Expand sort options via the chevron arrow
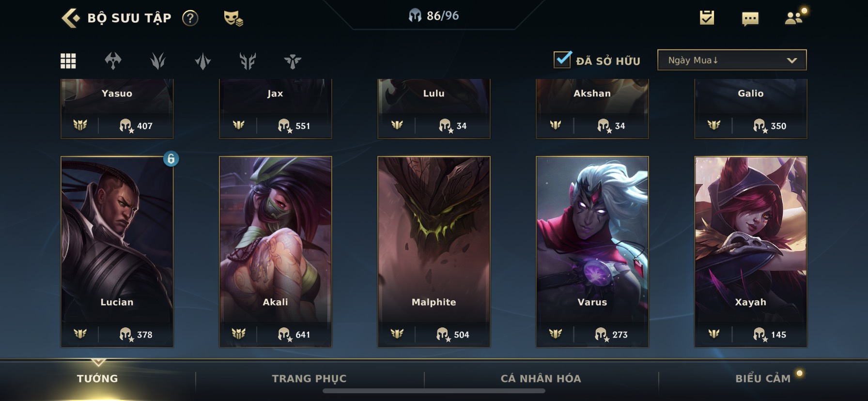 792,61
